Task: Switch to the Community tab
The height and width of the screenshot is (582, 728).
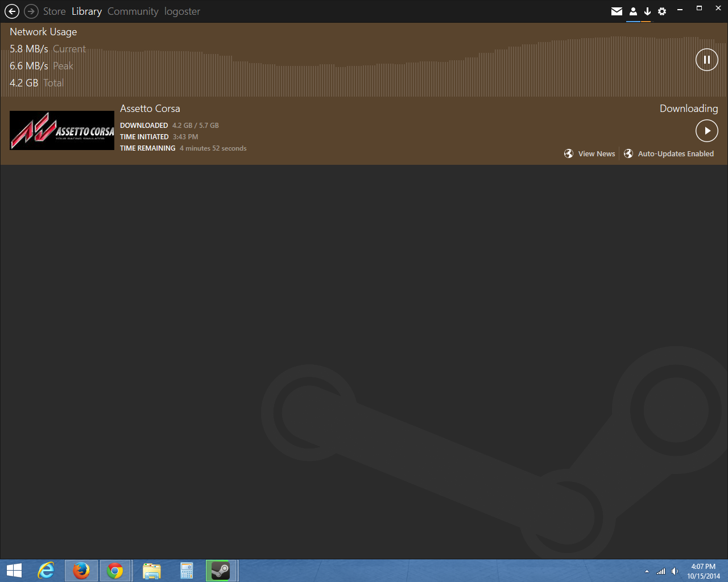Action: pos(133,11)
